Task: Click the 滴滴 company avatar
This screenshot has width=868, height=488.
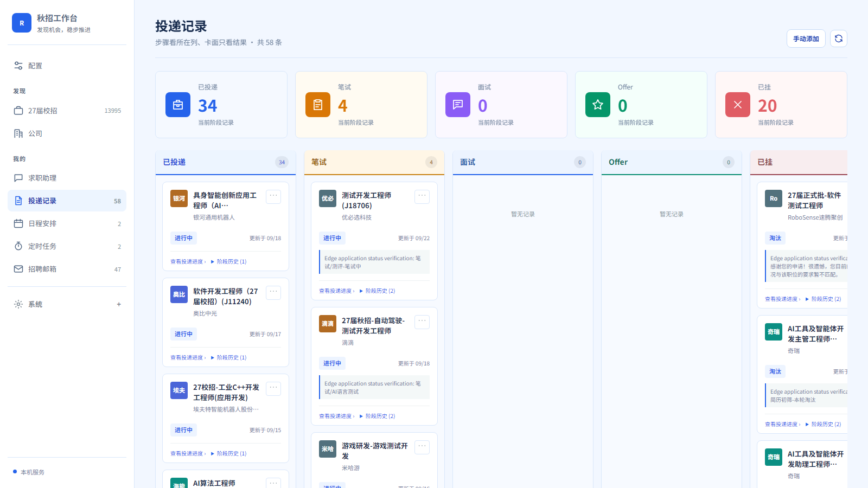Action: (x=328, y=324)
